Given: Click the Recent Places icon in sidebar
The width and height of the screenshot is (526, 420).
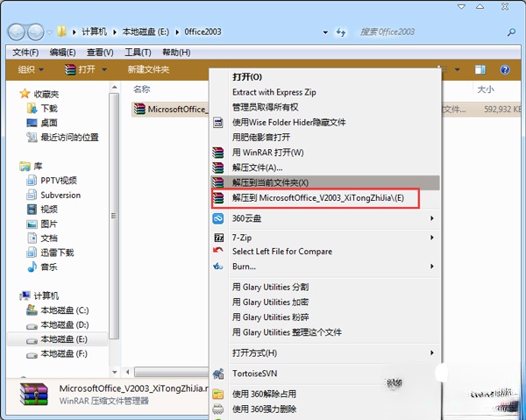Looking at the screenshot, I should pyautogui.click(x=32, y=137).
